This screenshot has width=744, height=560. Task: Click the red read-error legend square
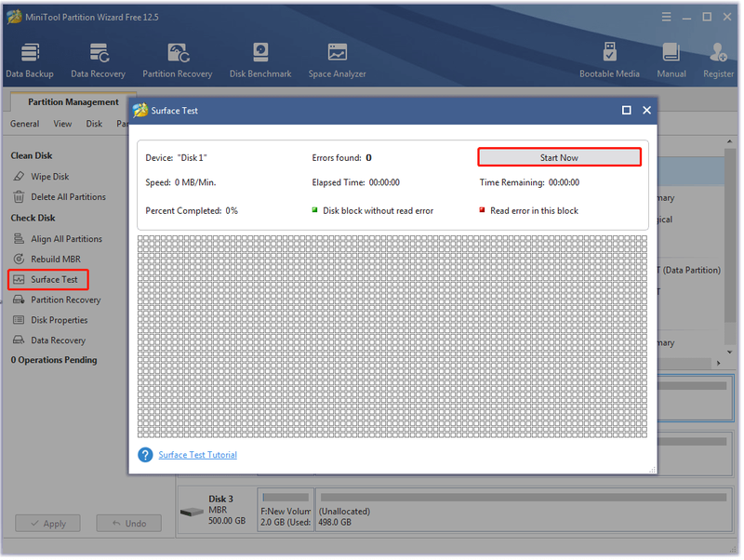point(482,209)
